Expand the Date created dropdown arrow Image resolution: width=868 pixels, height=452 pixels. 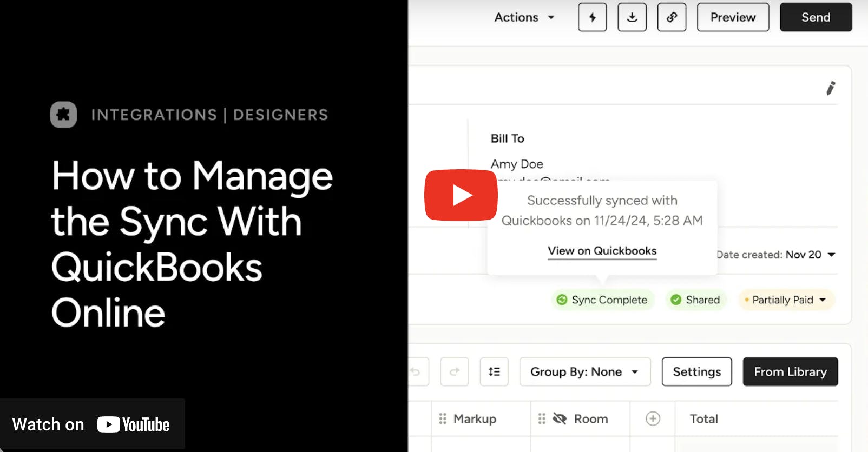[x=832, y=255]
